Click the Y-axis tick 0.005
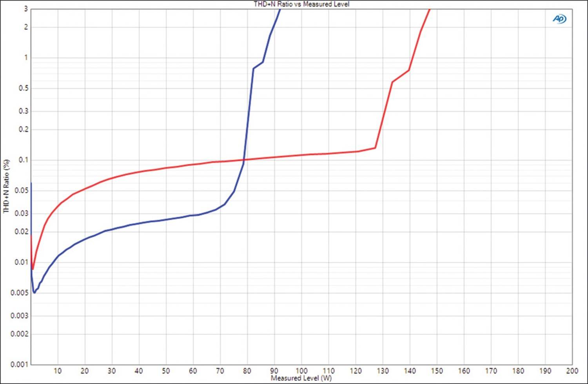 point(20,293)
